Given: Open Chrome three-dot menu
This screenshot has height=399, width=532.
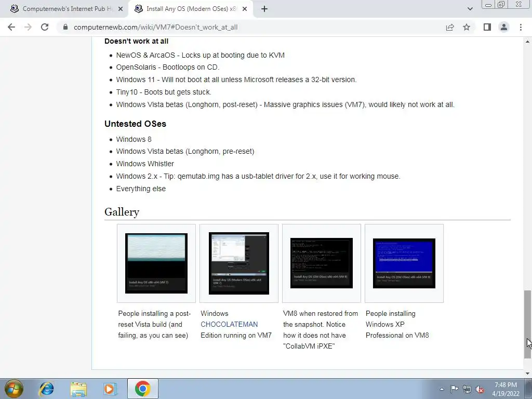Looking at the screenshot, I should 521,27.
